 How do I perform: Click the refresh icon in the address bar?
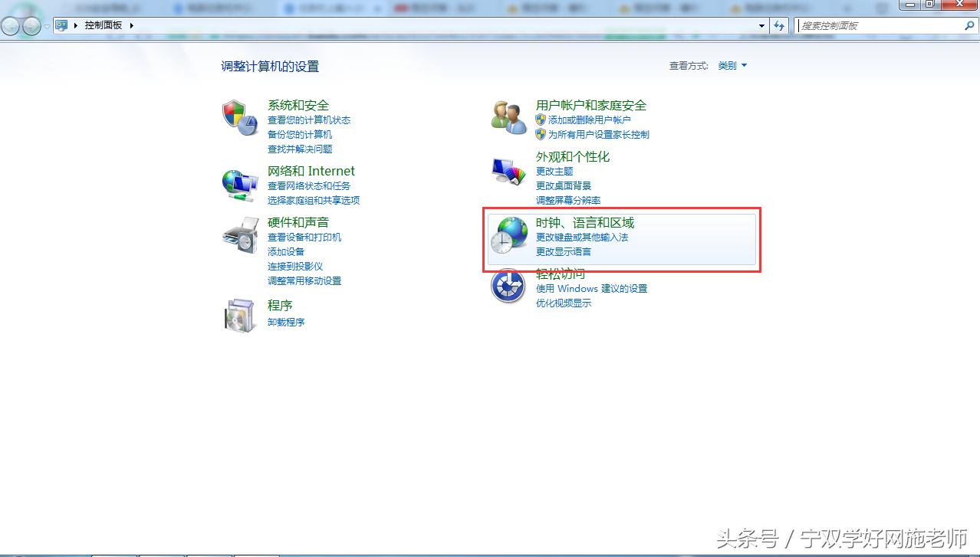779,25
